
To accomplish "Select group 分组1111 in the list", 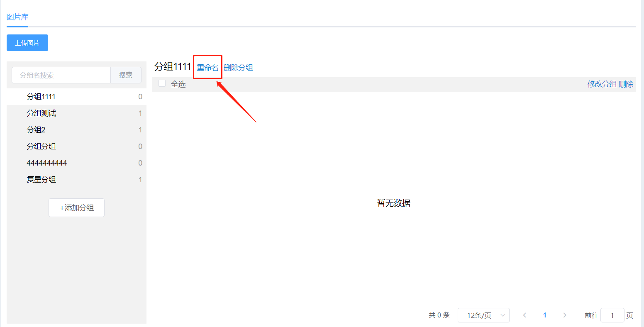I will click(x=76, y=97).
